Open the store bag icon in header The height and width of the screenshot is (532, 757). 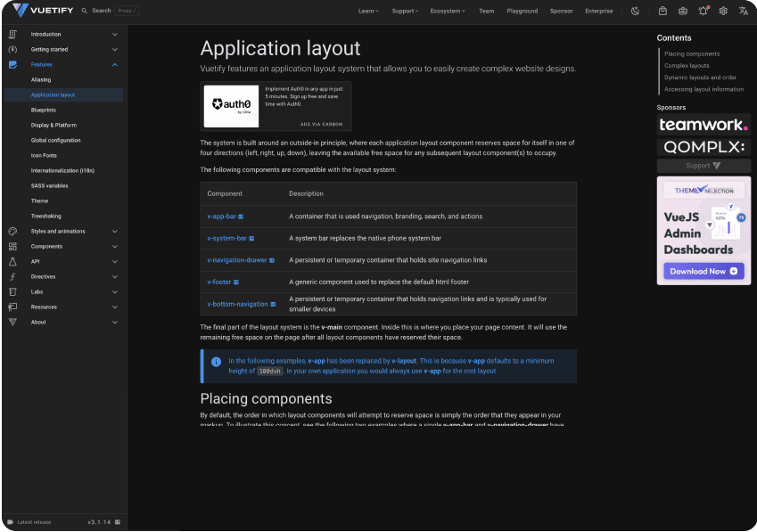tap(662, 11)
